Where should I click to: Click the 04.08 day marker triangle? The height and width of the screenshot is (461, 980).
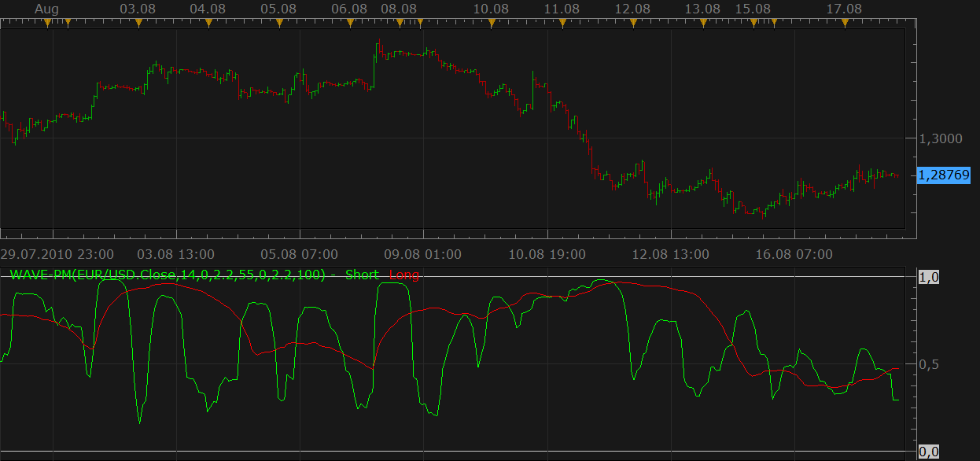click(208, 23)
